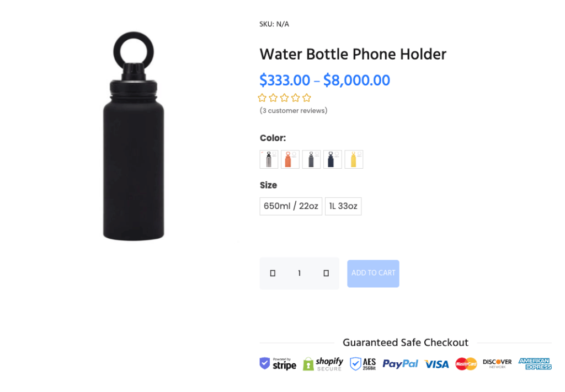This screenshot has height=392, width=565.
Task: Click the Stripe payment badge icon
Action: tap(278, 364)
